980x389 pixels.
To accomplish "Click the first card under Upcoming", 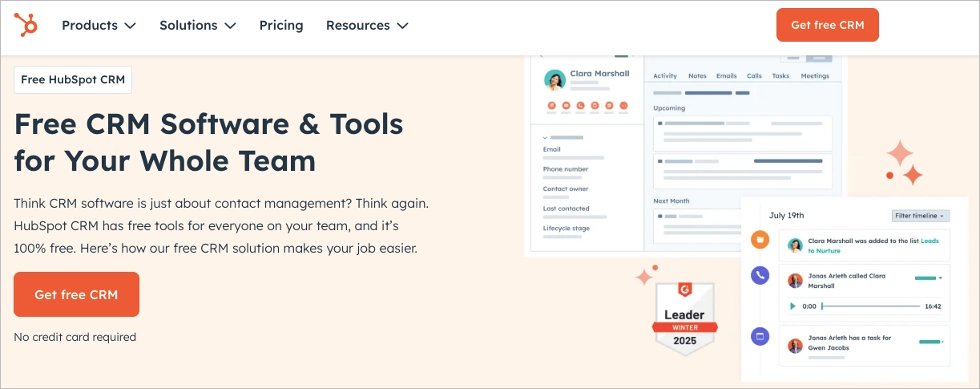I will click(x=743, y=132).
